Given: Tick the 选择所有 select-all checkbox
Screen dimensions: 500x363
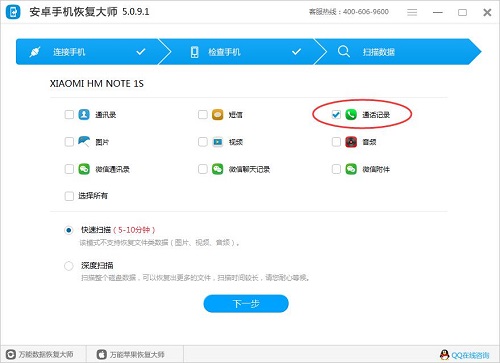Looking at the screenshot, I should coord(69,196).
